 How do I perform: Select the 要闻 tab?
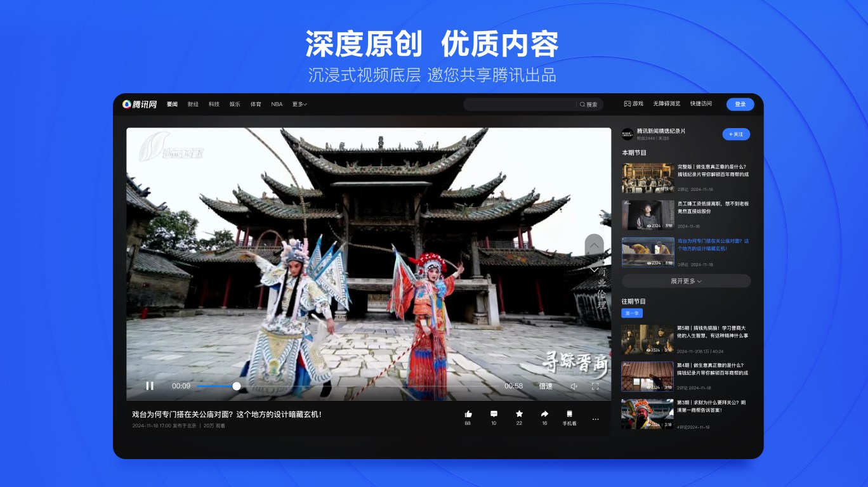tap(172, 104)
